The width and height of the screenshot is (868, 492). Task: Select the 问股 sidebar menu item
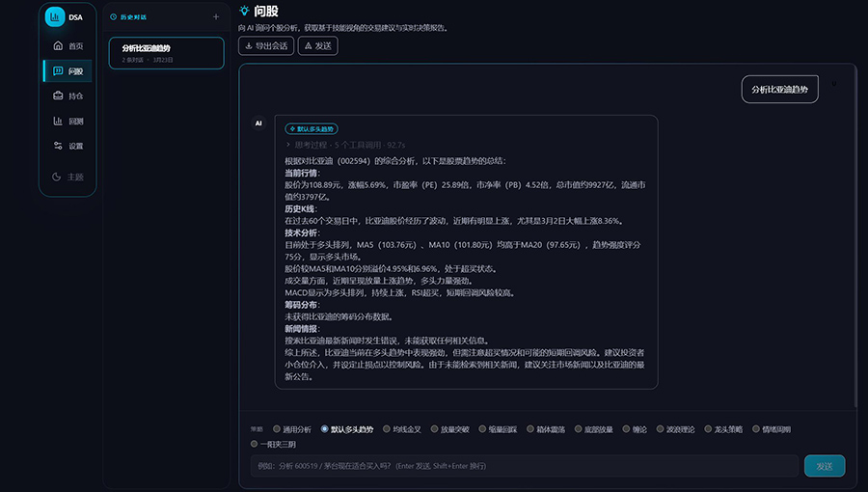(68, 70)
